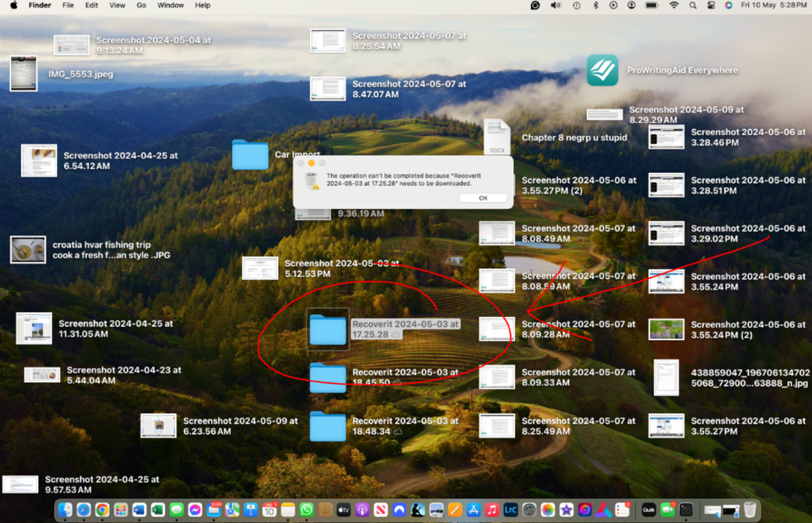Open News from the Dock
The image size is (812, 523).
[x=381, y=510]
